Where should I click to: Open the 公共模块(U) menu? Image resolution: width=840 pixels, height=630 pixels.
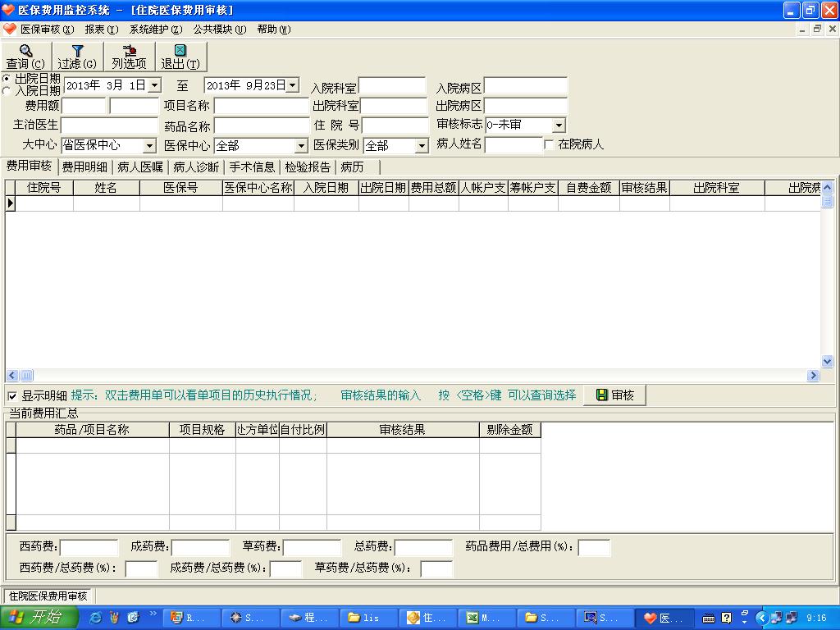click(x=220, y=30)
